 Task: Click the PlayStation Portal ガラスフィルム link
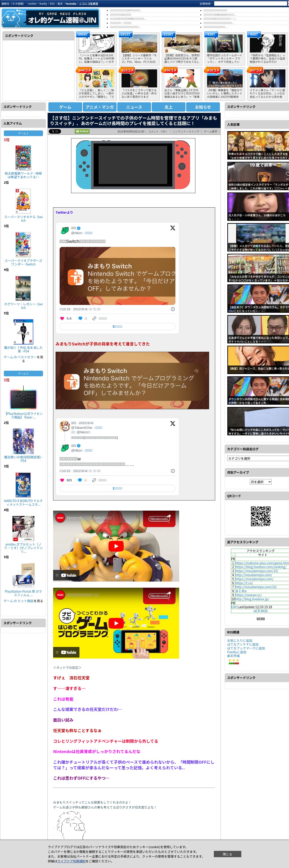[23, 593]
